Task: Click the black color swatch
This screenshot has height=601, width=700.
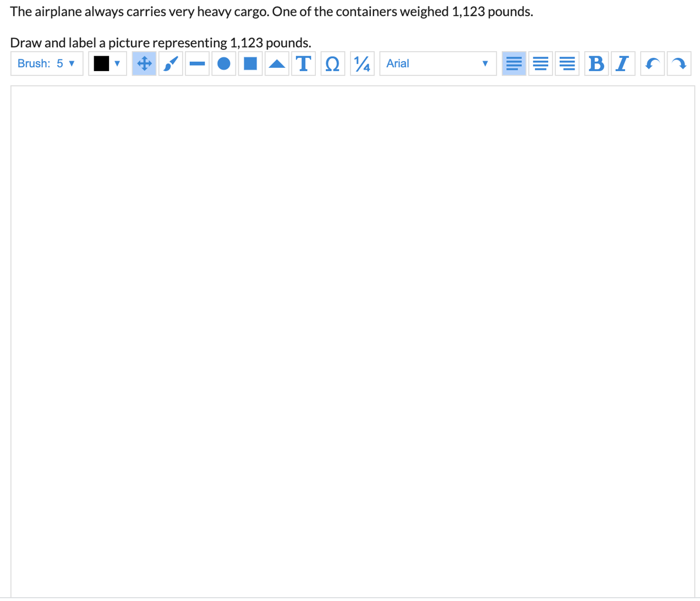Action: (x=101, y=64)
